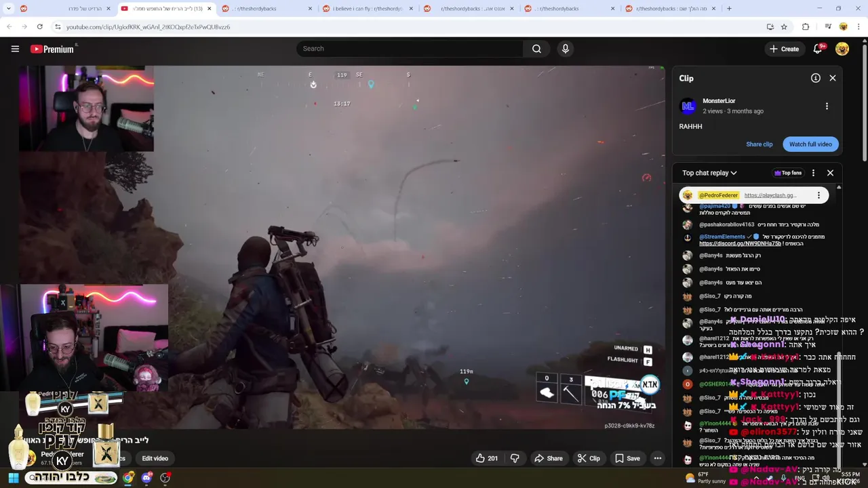Click the address bar URL
Image resolution: width=868 pixels, height=488 pixels.
coord(148,26)
